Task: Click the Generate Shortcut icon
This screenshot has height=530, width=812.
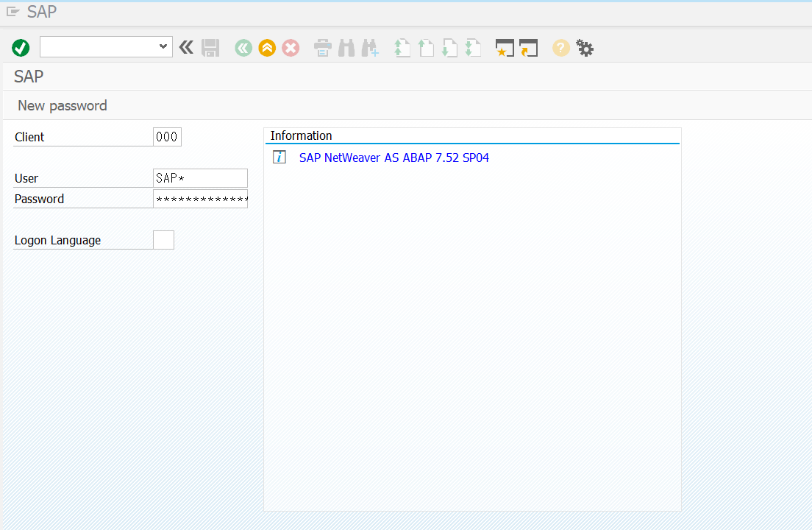Action: (528, 48)
